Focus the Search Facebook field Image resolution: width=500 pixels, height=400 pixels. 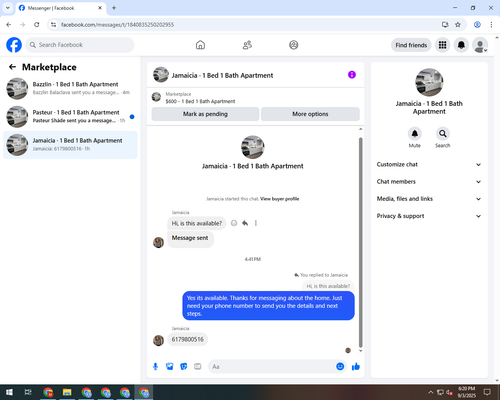[x=80, y=45]
